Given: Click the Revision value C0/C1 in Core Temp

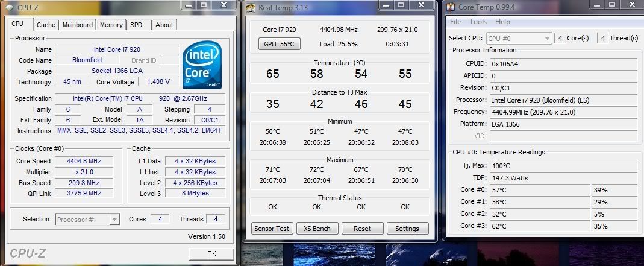Looking at the screenshot, I should tap(563, 87).
